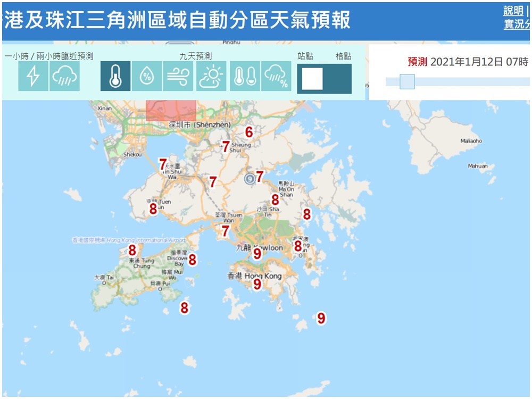Screen dimensions: 532x399
Task: Select the sun-and-cloud weather forecast icon
Action: point(211,76)
